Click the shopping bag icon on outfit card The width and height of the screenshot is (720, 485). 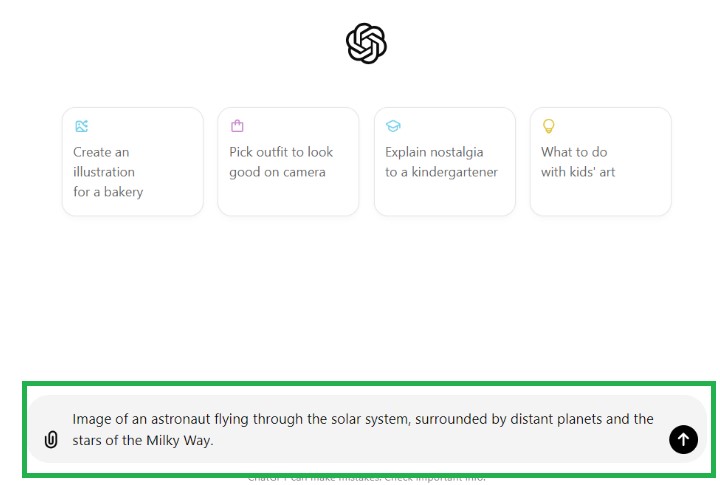[x=237, y=126]
